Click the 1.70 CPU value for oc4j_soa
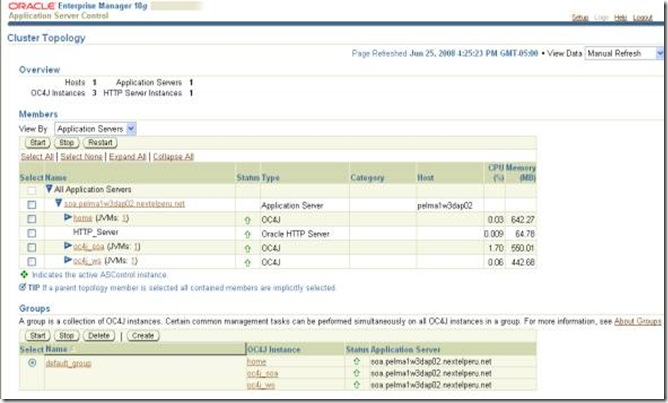Screen dimensions: 668x403 pos(495,248)
